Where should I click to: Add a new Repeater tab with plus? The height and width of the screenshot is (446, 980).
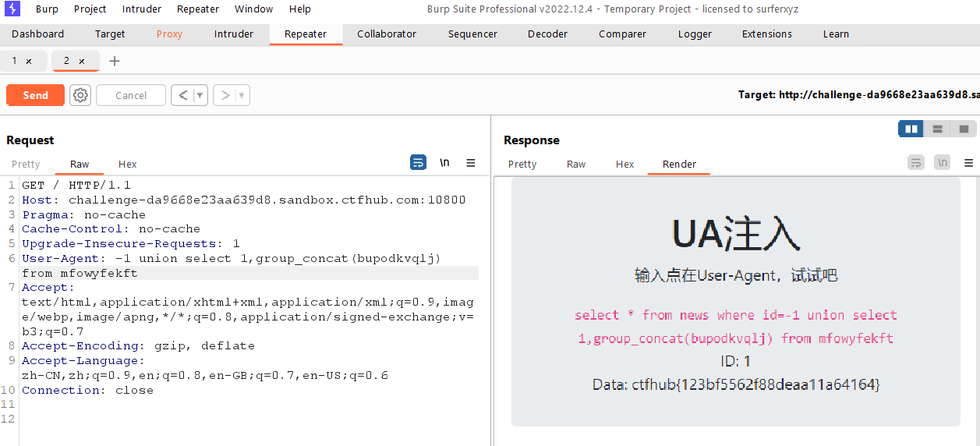coord(115,61)
